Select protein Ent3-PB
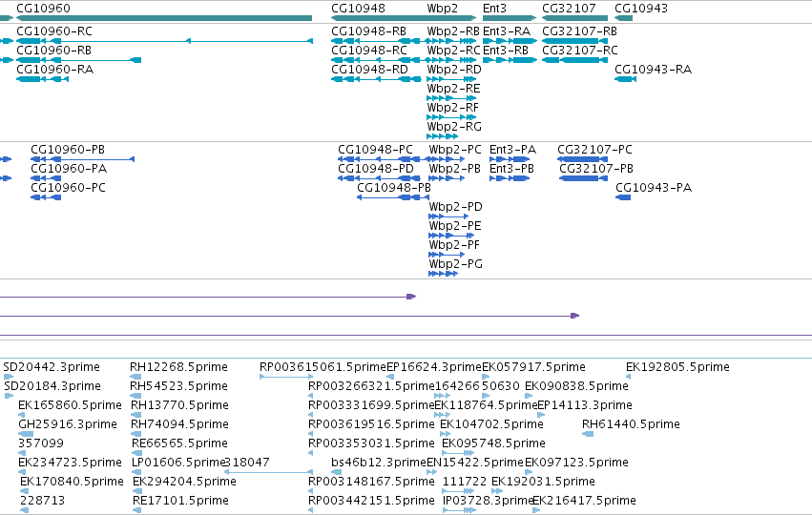This screenshot has width=812, height=515. click(x=511, y=169)
